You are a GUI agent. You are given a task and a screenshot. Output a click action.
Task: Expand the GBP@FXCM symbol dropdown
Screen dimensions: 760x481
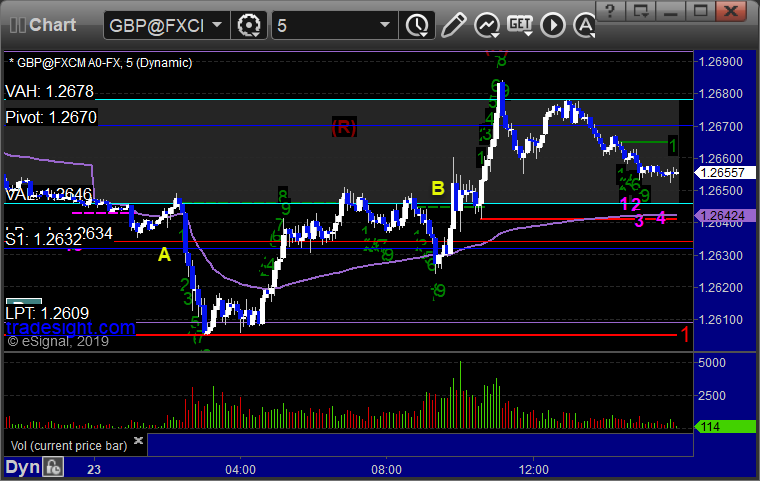(x=217, y=25)
